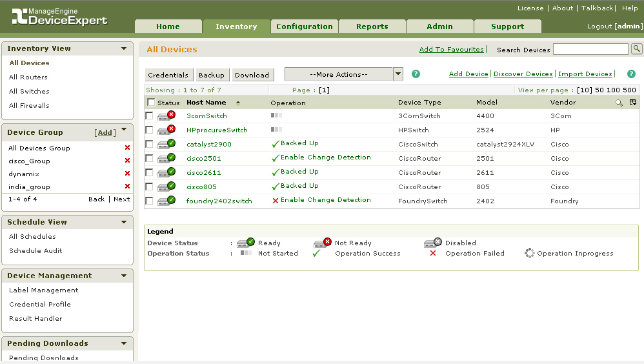Open the All Firewalls view
The height and width of the screenshot is (364, 644).
(x=29, y=106)
